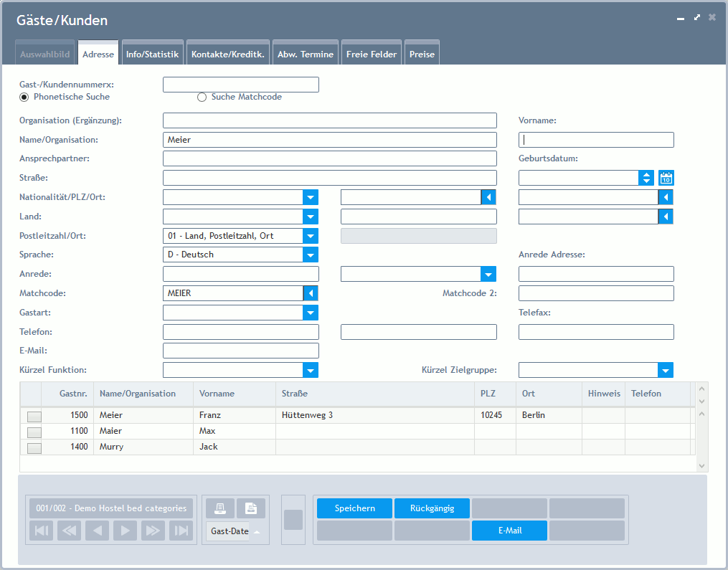
Task: Open the Kürzel Zielgruppe dropdown
Action: coord(666,370)
